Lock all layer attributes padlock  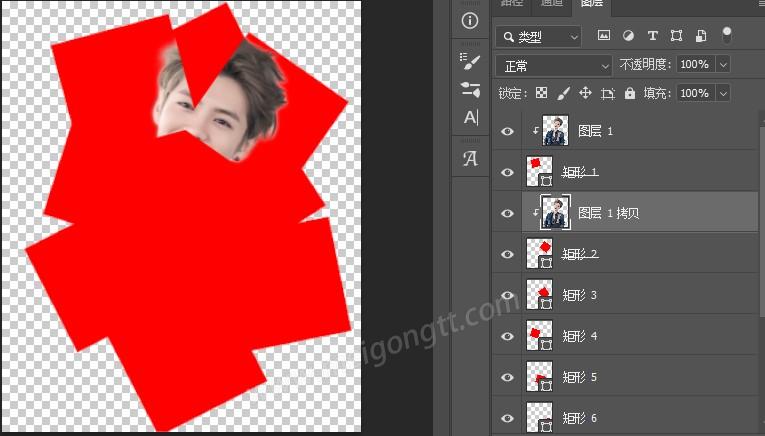pyautogui.click(x=630, y=93)
